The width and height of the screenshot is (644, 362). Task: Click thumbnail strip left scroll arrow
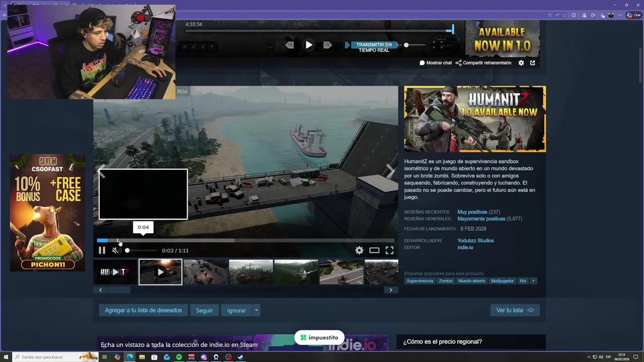(100, 290)
